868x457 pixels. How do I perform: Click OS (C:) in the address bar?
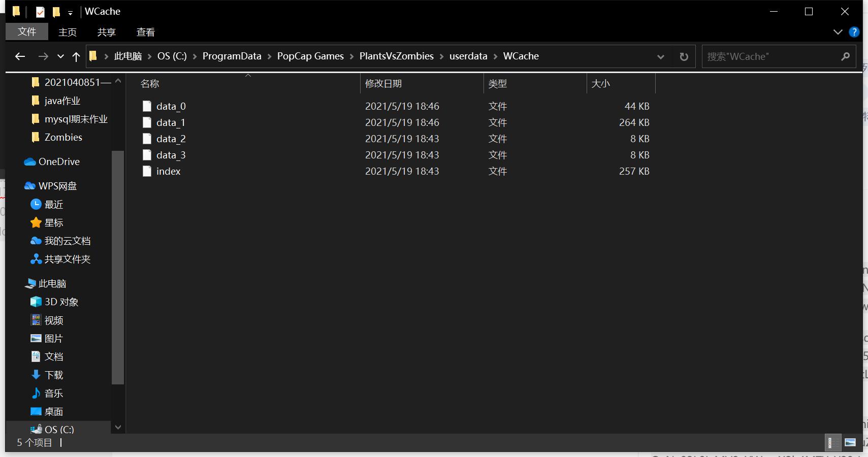(x=172, y=56)
